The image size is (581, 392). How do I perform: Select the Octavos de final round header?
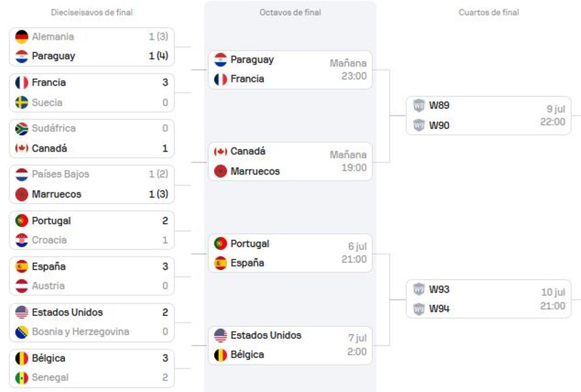pyautogui.click(x=290, y=13)
